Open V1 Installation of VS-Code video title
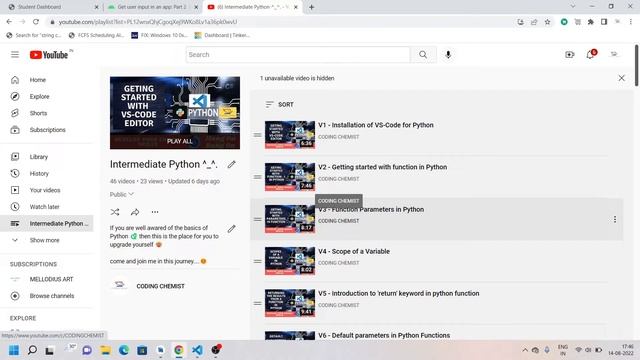The height and width of the screenshot is (360, 640). click(376, 125)
